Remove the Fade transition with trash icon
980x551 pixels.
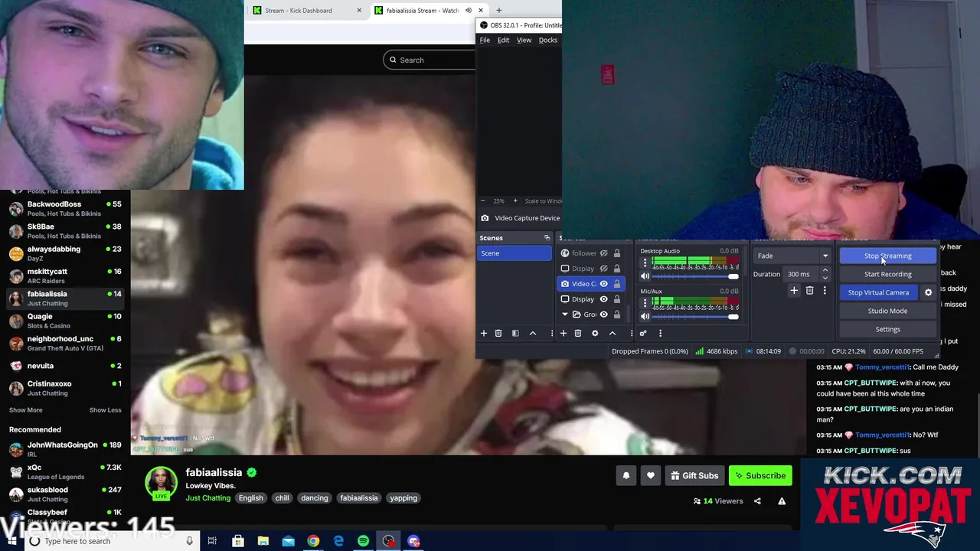[x=809, y=291]
